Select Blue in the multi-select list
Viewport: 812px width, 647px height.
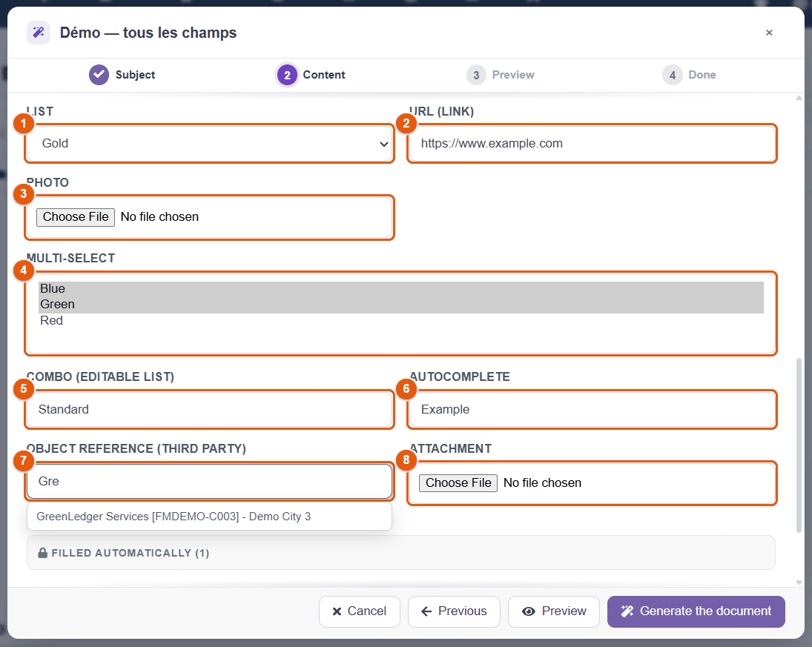401,289
